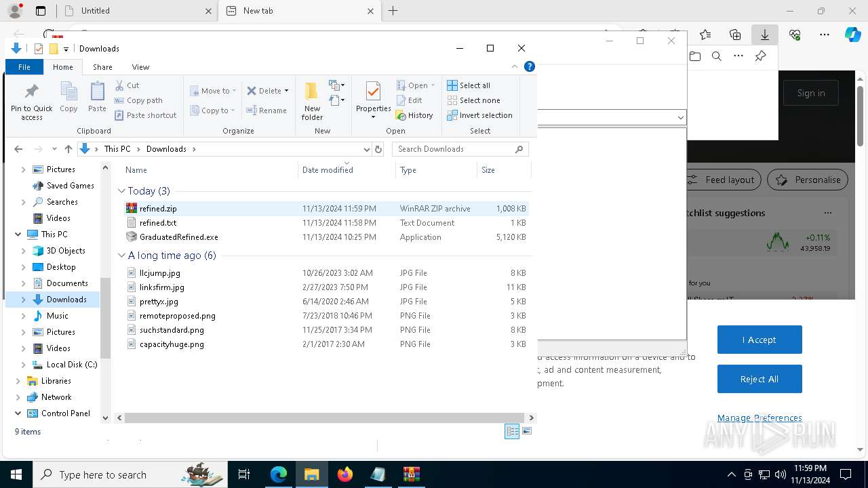The height and width of the screenshot is (488, 868).
Task: Select Network in navigation pane
Action: point(49,397)
